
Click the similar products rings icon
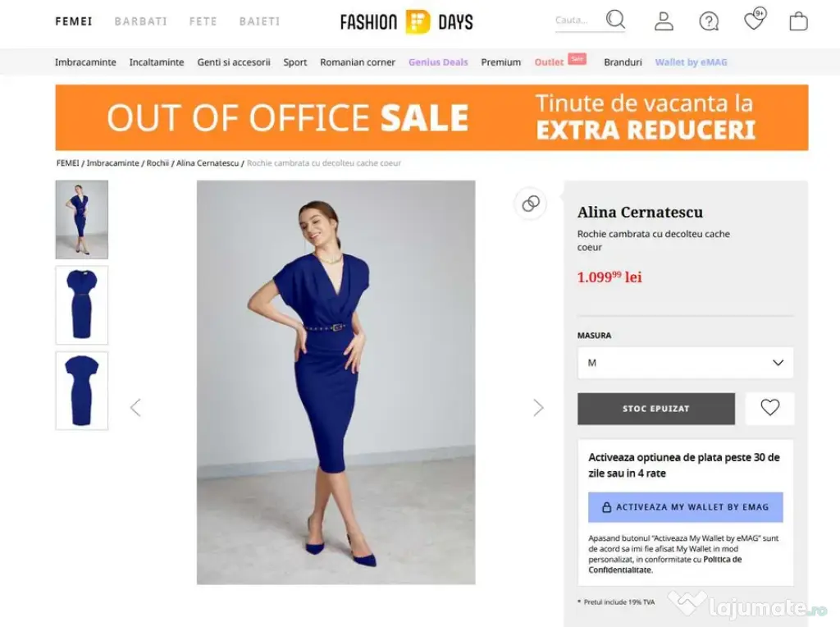[x=531, y=204]
